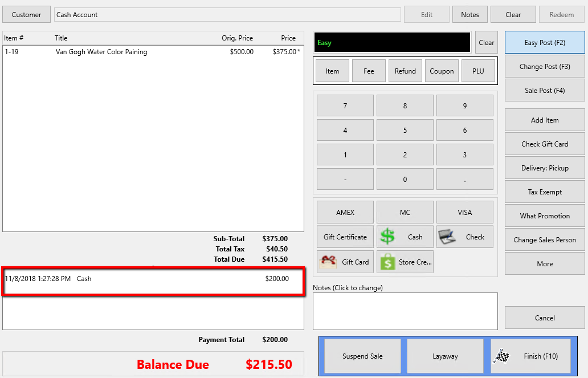Open What Promotion
This screenshot has width=588, height=378.
[545, 216]
